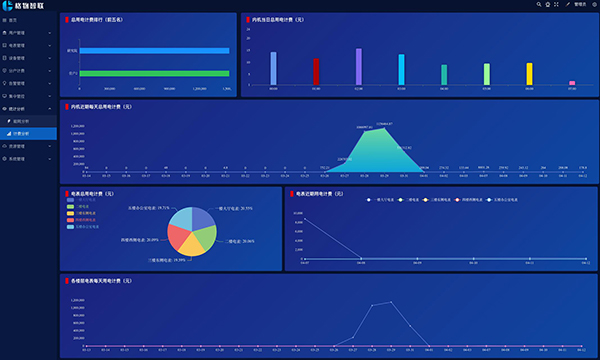Click the pencil theme icon in header
600x360 pixels.
pyautogui.click(x=568, y=4)
